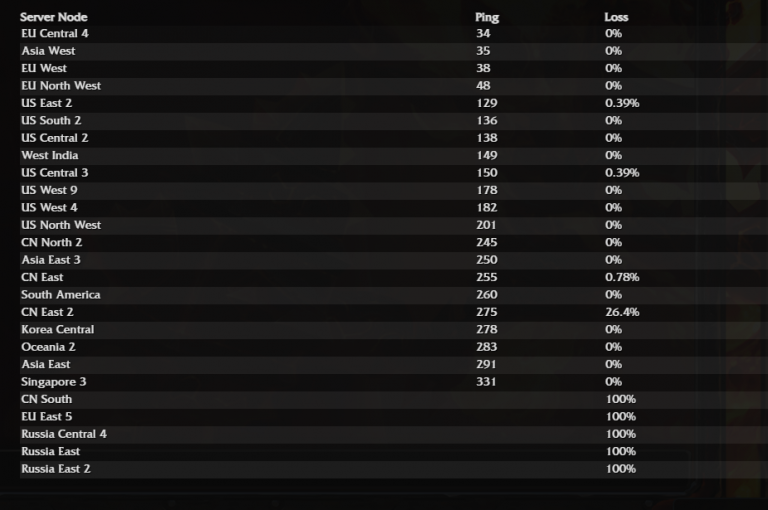The image size is (768, 510).
Task: Click the Loss column header
Action: pos(616,17)
